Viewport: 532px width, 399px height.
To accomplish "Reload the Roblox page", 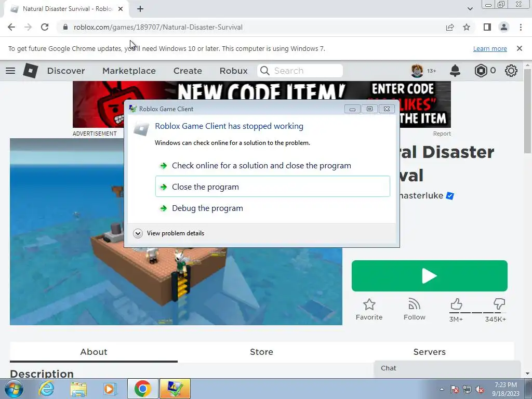I will click(x=45, y=27).
